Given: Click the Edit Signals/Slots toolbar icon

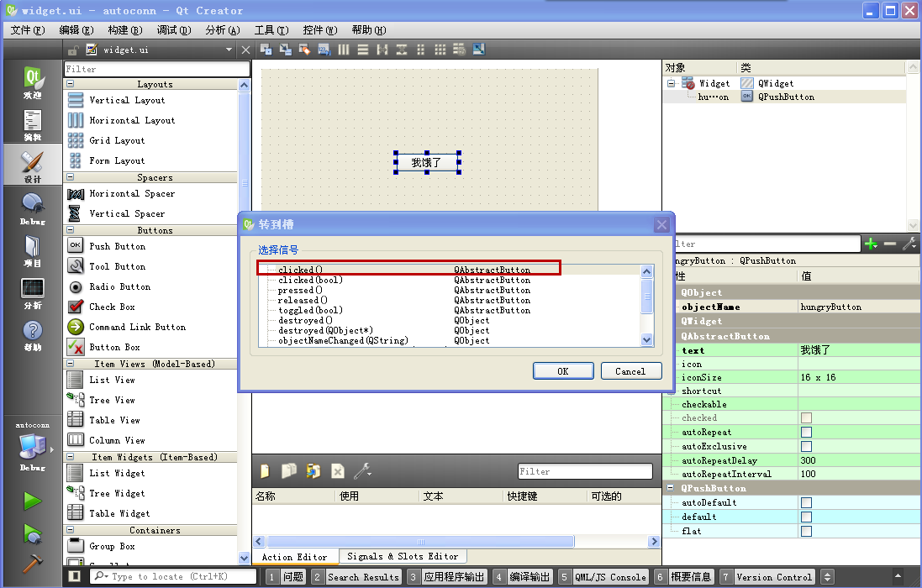Looking at the screenshot, I should 285,50.
